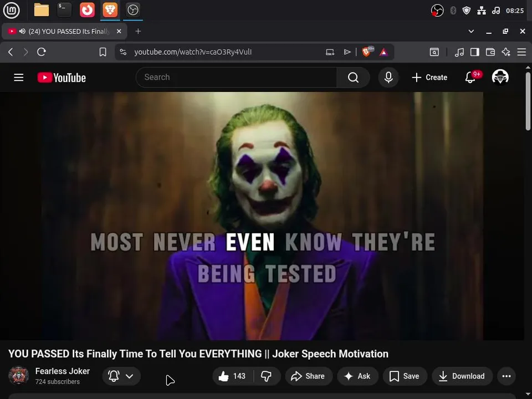This screenshot has width=532, height=399.
Task: Open the clock showing 08:25
Action: (x=515, y=11)
